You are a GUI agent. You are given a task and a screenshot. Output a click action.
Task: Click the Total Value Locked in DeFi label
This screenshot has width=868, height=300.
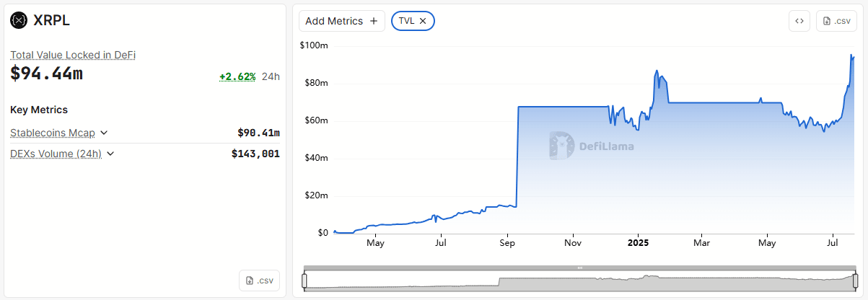[x=73, y=55]
